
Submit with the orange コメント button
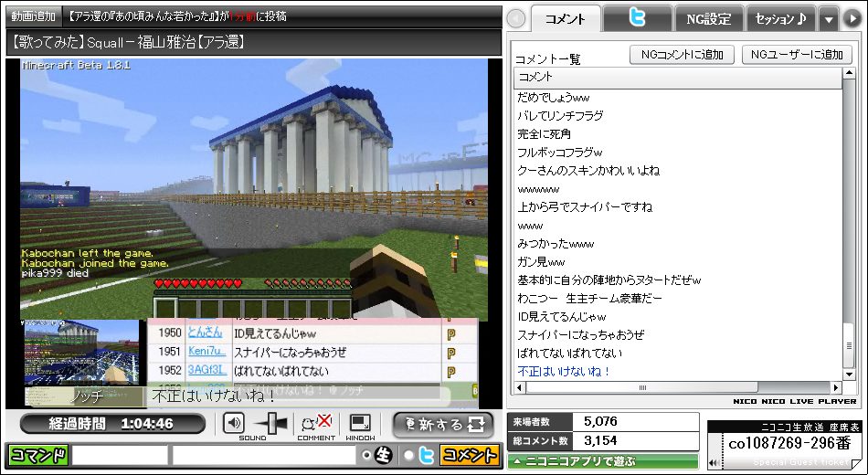[469, 455]
